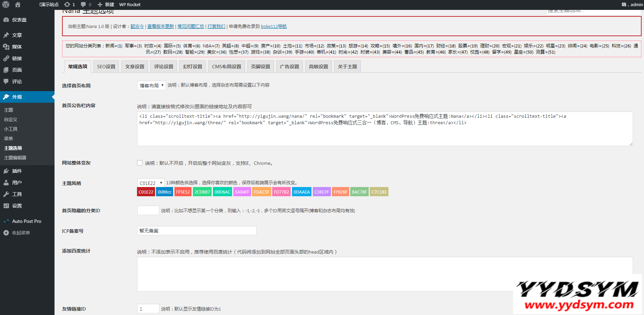The width and height of the screenshot is (644, 315).
Task: Enable the grayscale website checkbox
Action: pyautogui.click(x=140, y=163)
